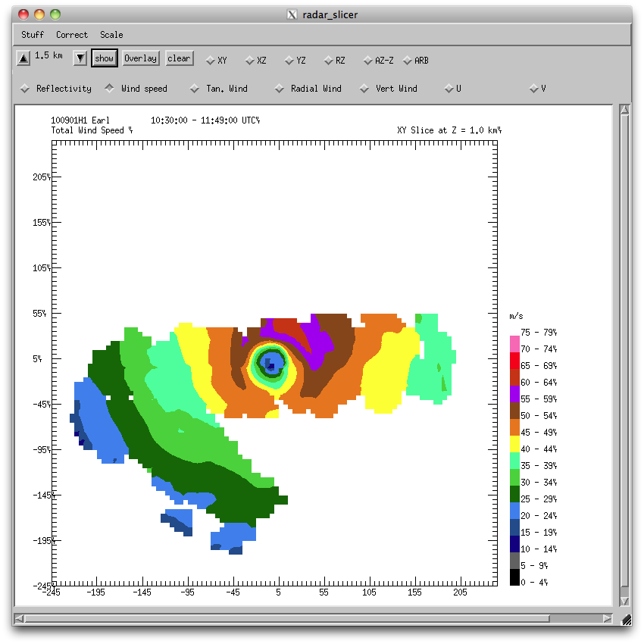Click the blue 20 - 24 legend swatch

(x=514, y=511)
